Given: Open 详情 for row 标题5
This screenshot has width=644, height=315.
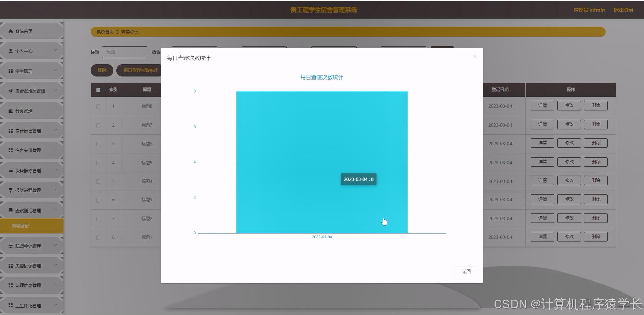Looking at the screenshot, I should pyautogui.click(x=542, y=162).
